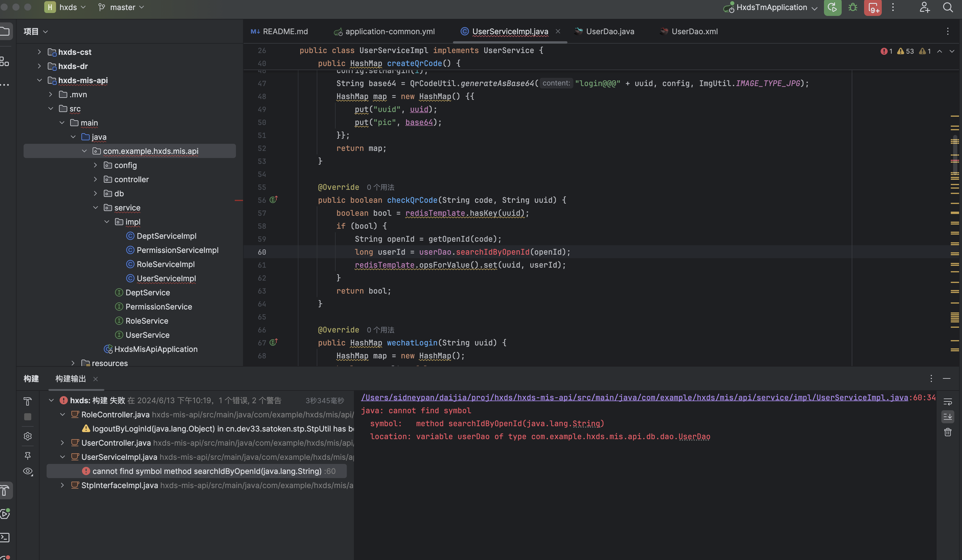Expand the controller package

(x=96, y=179)
